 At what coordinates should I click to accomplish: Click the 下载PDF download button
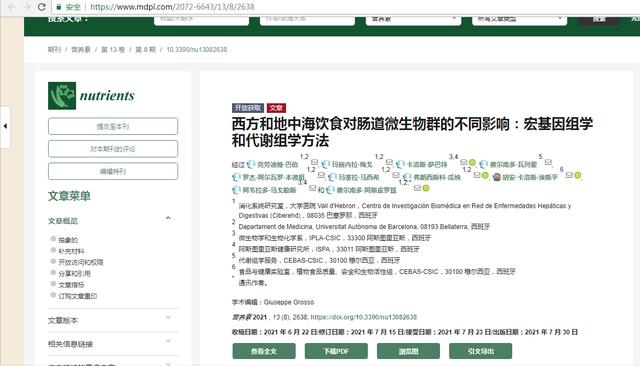click(336, 351)
